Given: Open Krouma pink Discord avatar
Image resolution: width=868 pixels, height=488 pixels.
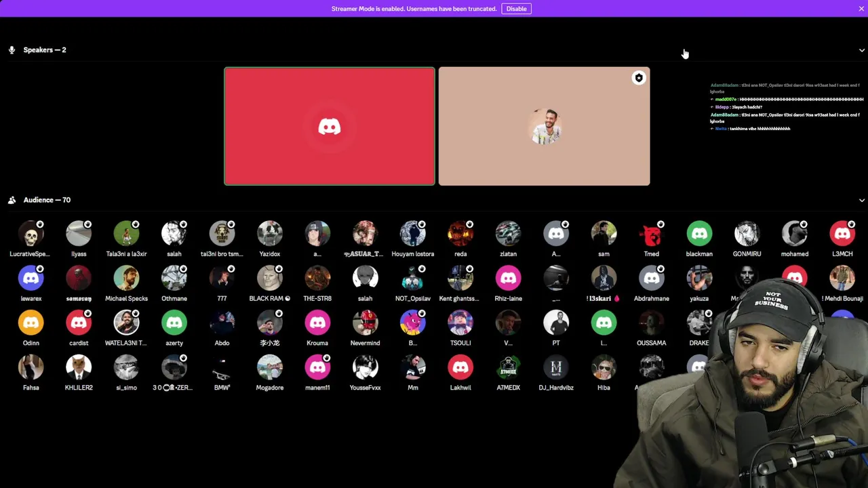Looking at the screenshot, I should [317, 323].
